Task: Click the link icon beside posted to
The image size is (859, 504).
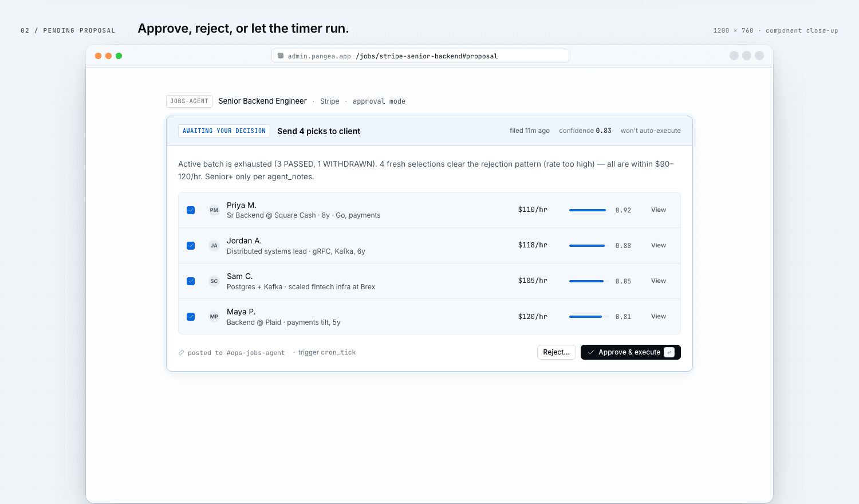Action: (x=181, y=353)
